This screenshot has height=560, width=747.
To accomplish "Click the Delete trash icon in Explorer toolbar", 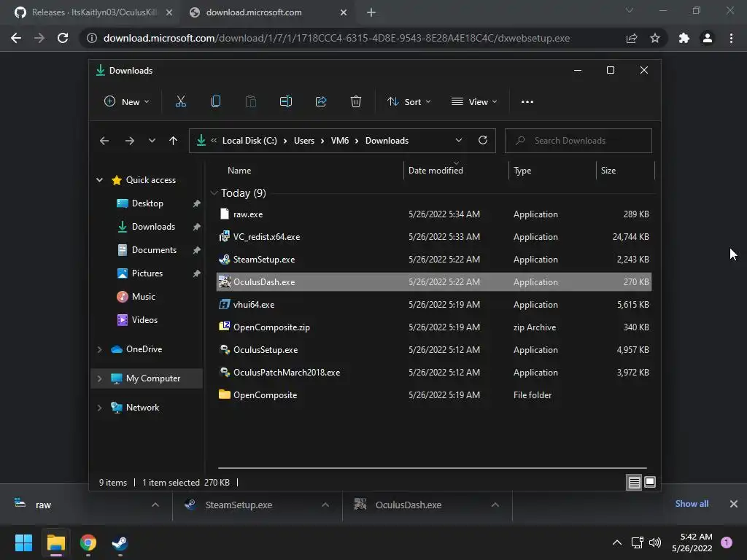I will [x=356, y=101].
